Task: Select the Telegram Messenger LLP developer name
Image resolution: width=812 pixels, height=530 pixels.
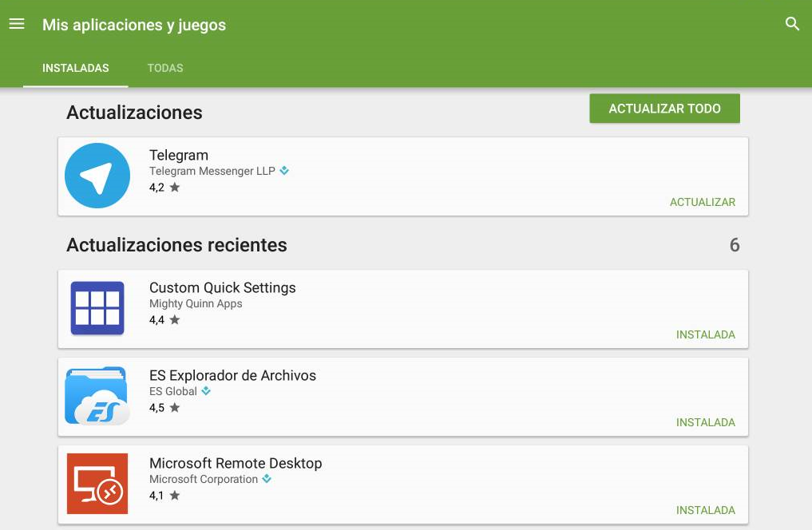Action: pos(212,171)
